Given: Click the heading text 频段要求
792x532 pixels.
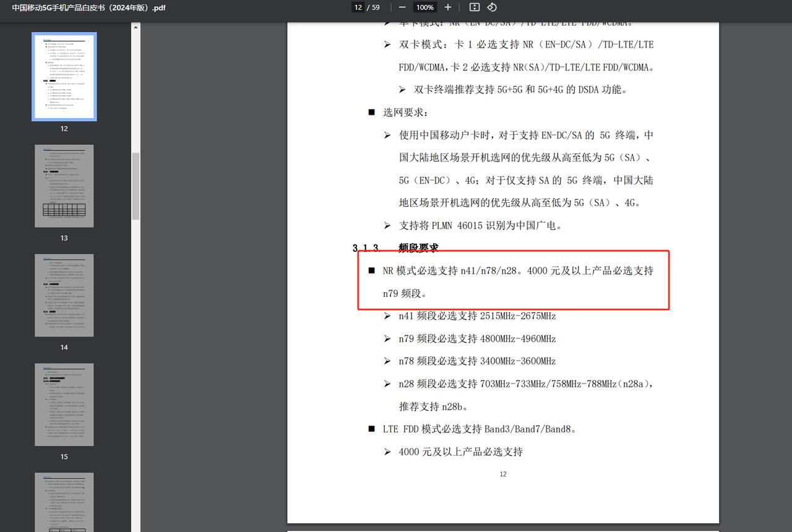Looking at the screenshot, I should pos(418,248).
